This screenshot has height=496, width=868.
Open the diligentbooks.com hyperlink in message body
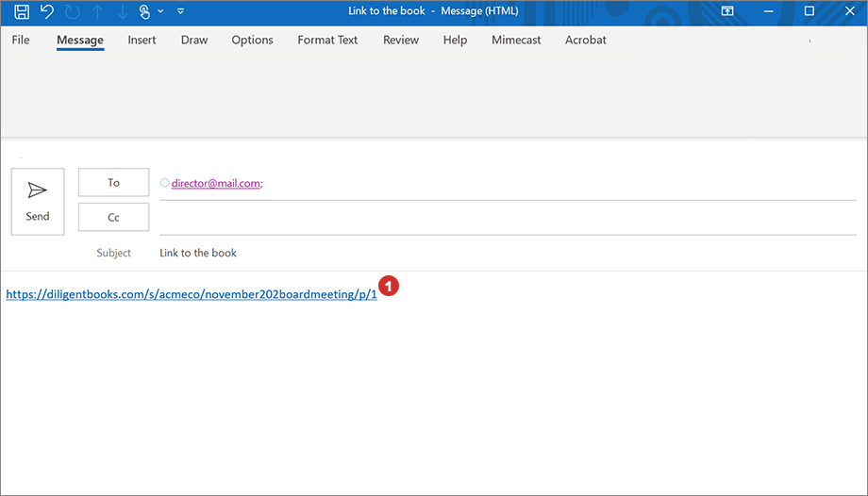pos(191,294)
